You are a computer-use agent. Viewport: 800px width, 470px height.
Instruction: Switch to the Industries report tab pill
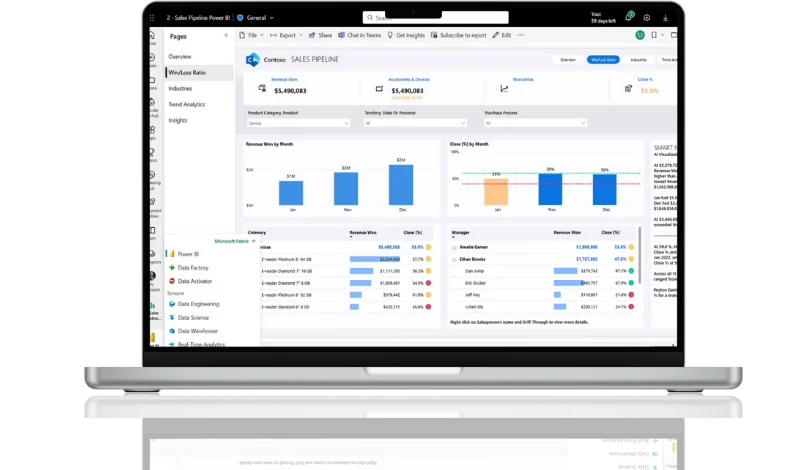[638, 60]
